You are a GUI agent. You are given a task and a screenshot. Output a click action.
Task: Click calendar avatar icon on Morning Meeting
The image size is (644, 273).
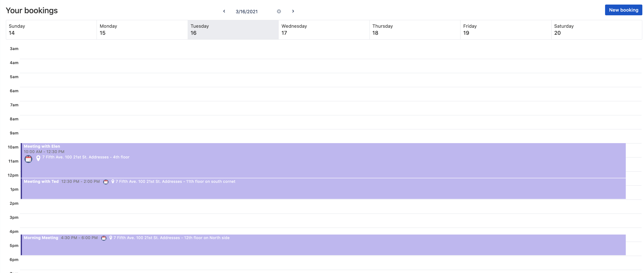(104, 238)
